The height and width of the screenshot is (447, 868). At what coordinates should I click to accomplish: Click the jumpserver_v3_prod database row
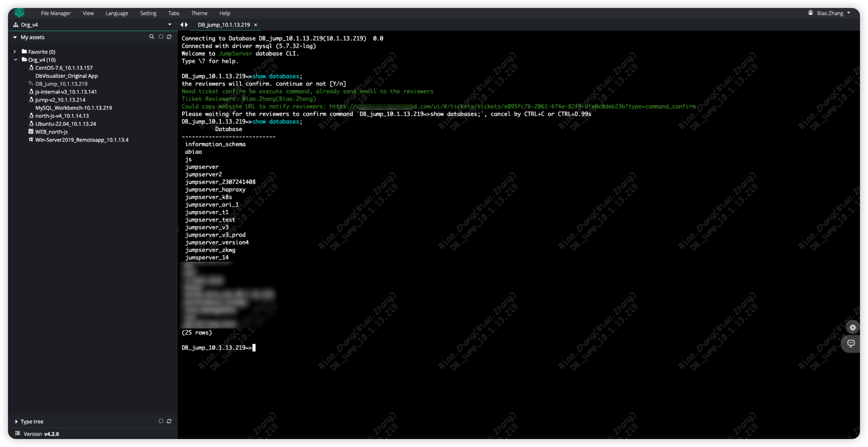click(x=215, y=235)
